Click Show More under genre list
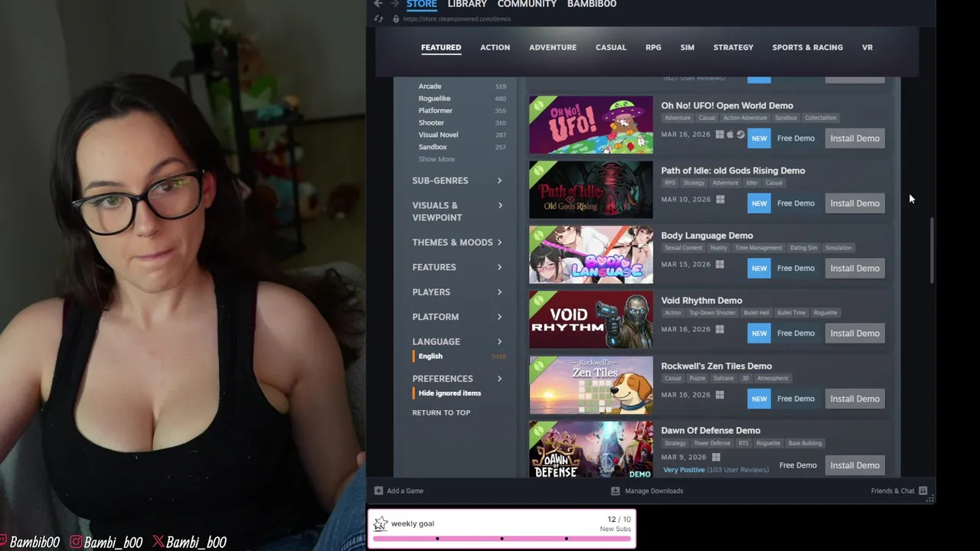The width and height of the screenshot is (980, 551). click(436, 159)
